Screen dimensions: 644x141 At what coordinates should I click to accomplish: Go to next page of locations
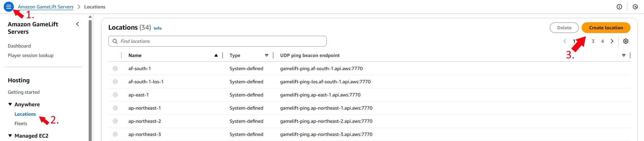[612, 41]
